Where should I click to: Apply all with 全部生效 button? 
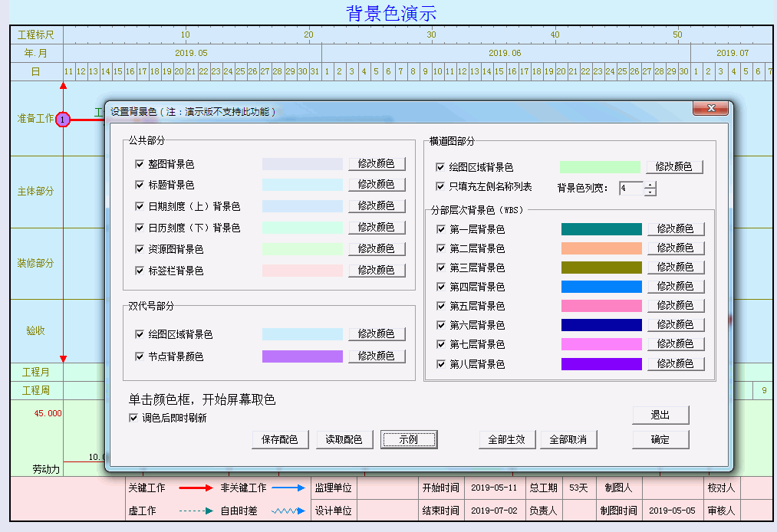click(x=507, y=439)
